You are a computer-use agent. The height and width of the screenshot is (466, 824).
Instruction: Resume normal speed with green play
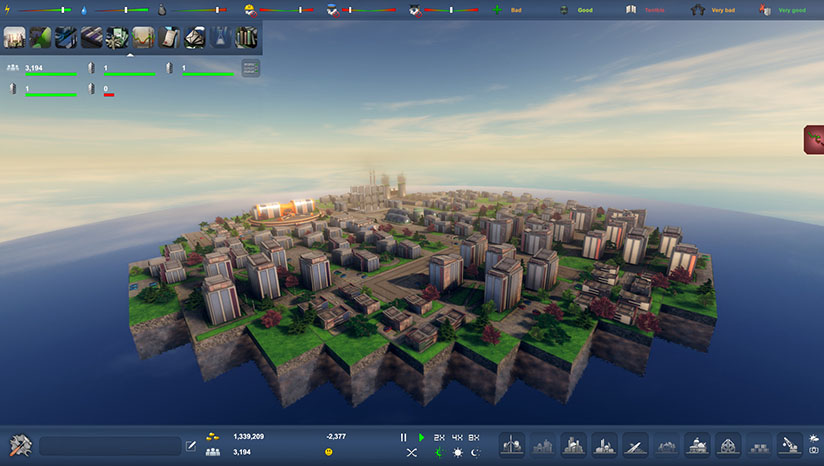[x=421, y=437]
